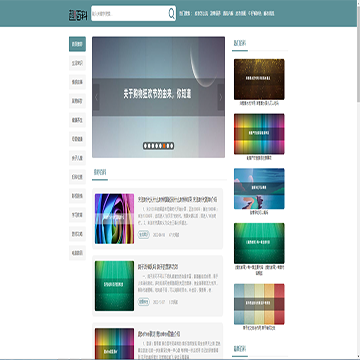Screen dimensions: 360x360
Task: Focus the keyword search input field
Action: (x=129, y=14)
